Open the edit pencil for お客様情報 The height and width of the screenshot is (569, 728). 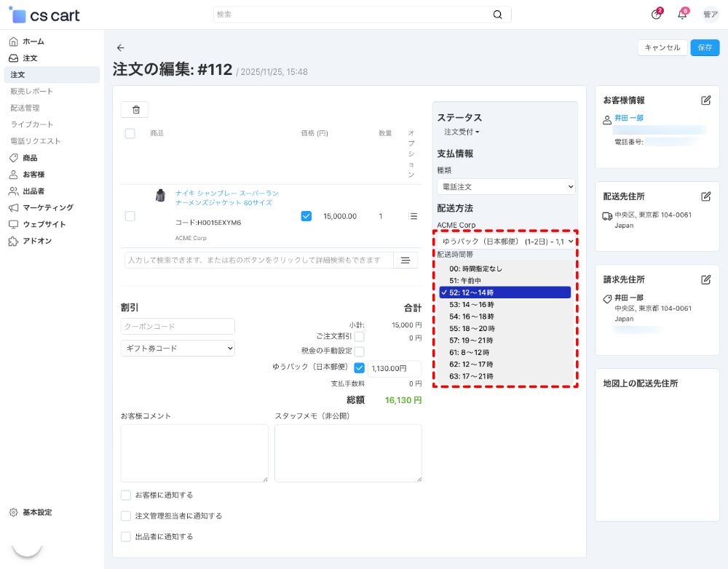pyautogui.click(x=705, y=100)
